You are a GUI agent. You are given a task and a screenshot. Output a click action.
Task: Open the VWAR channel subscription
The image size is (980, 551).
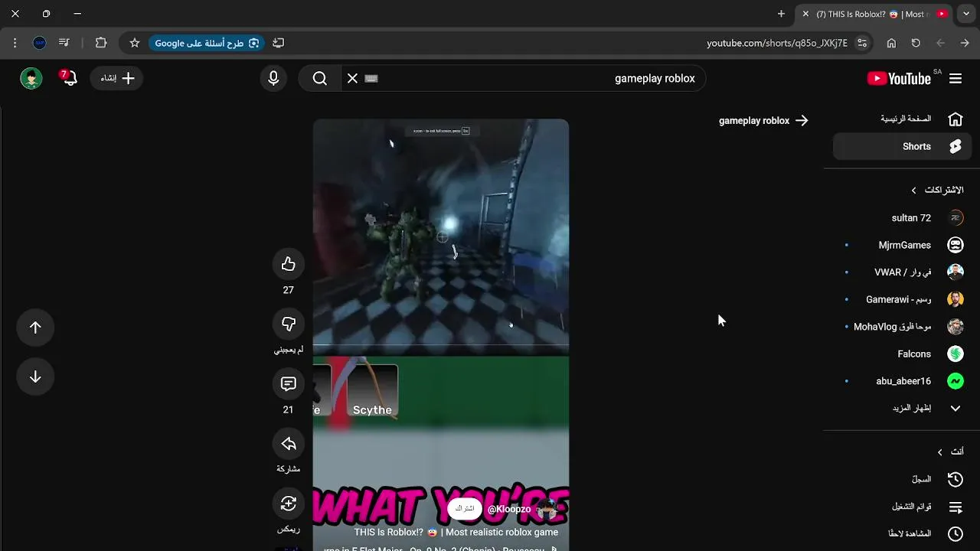coord(902,272)
